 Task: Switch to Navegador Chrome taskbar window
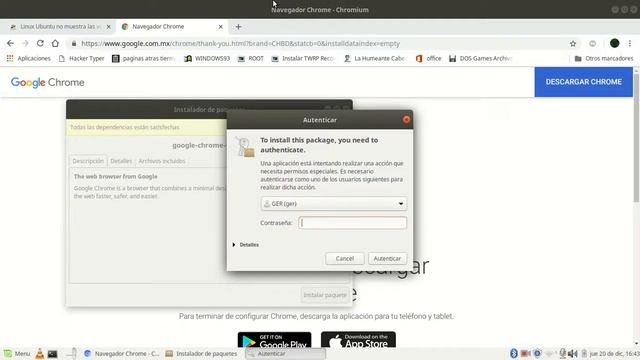pos(121,354)
